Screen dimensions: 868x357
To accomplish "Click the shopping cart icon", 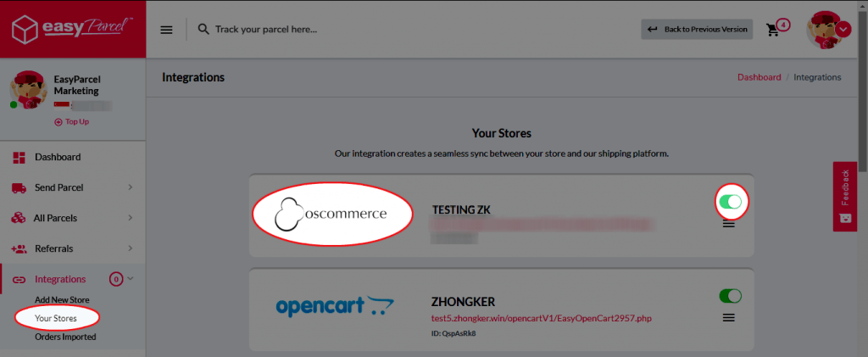I will [772, 30].
